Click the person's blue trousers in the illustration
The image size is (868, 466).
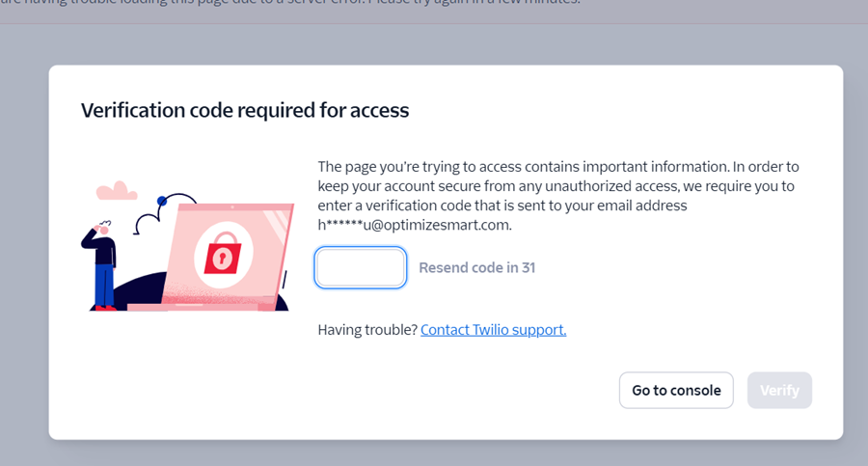[104, 285]
